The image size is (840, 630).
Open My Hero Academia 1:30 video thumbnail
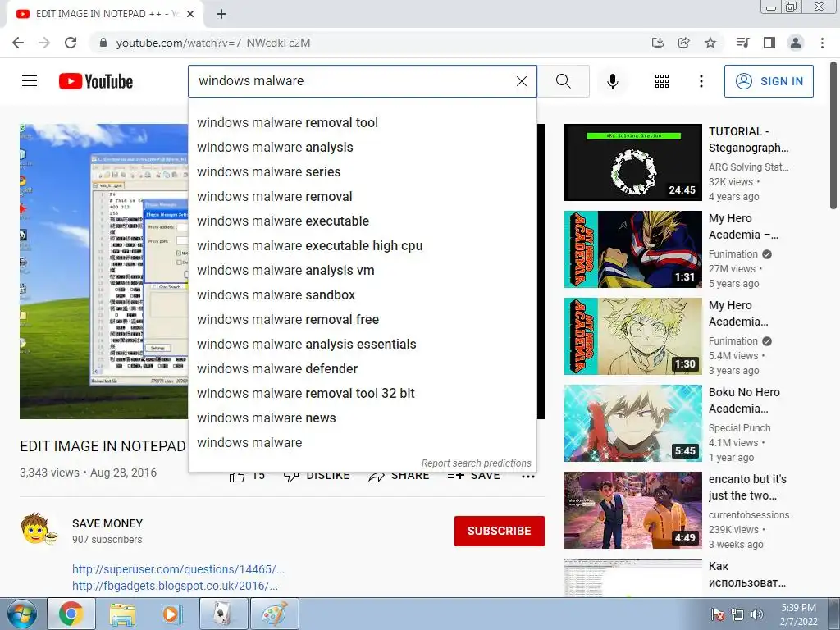pyautogui.click(x=632, y=336)
